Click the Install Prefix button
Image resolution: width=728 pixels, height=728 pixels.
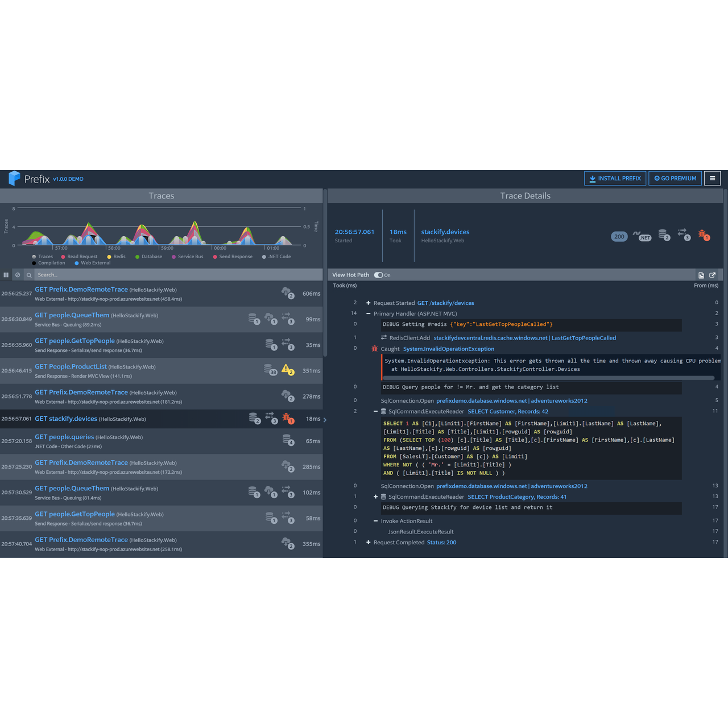click(x=615, y=179)
